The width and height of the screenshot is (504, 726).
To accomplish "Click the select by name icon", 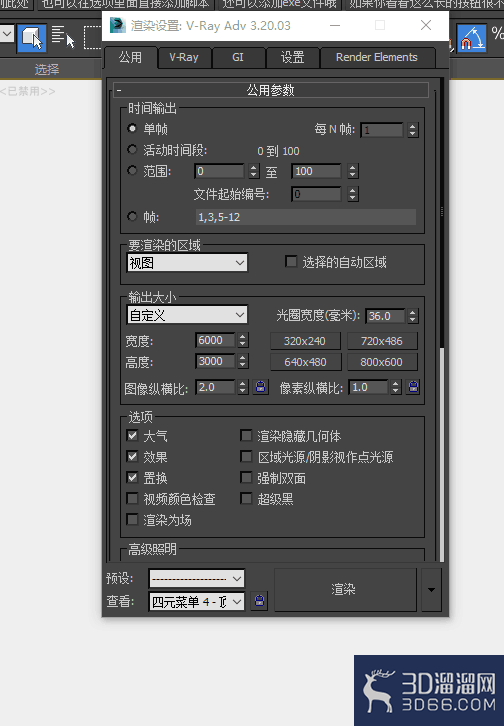I will [x=63, y=37].
